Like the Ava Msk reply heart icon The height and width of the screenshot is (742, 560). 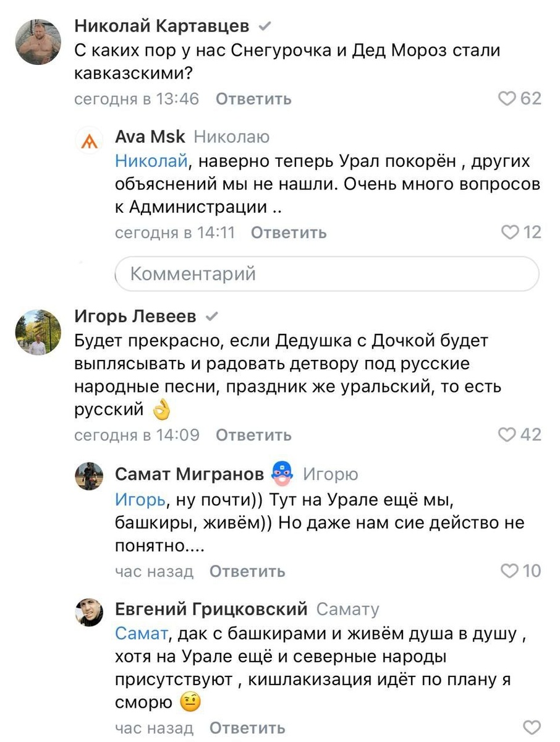[x=509, y=233]
